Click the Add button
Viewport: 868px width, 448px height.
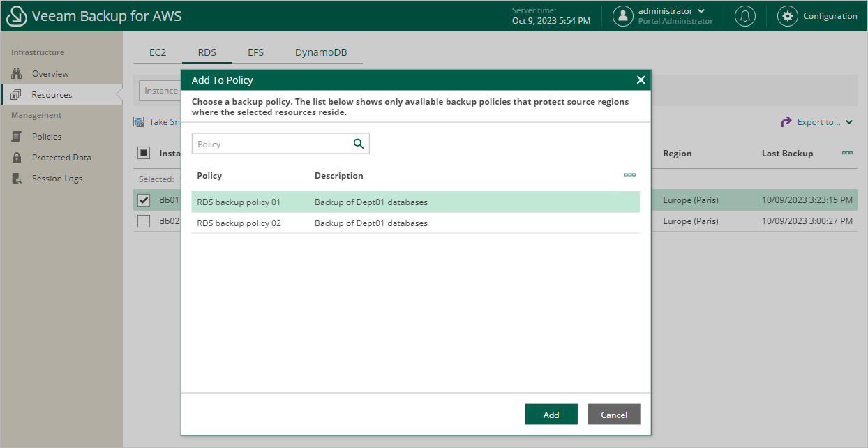click(551, 415)
